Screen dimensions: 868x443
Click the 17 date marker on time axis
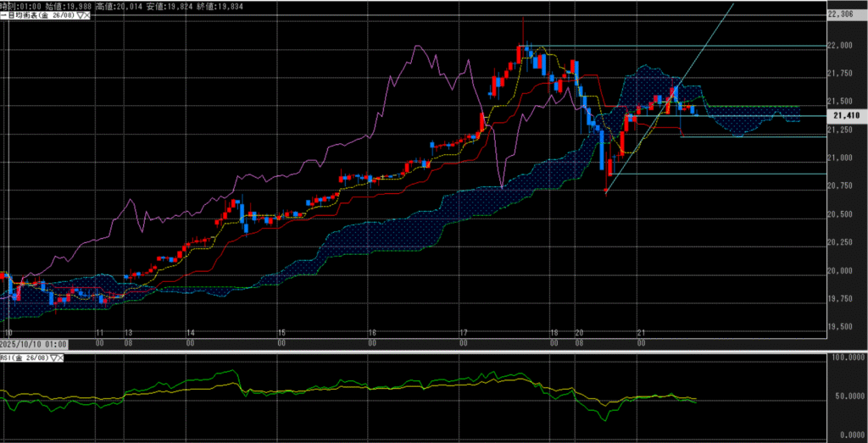(x=463, y=334)
